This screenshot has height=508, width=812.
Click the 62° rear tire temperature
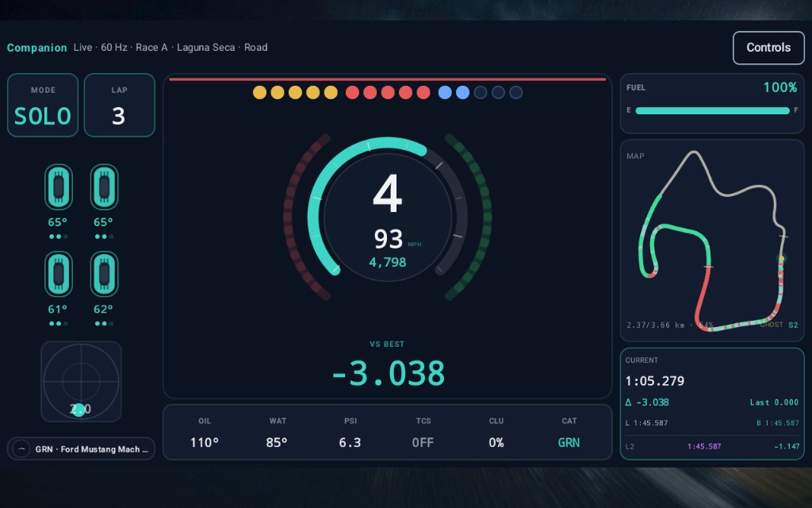(103, 310)
